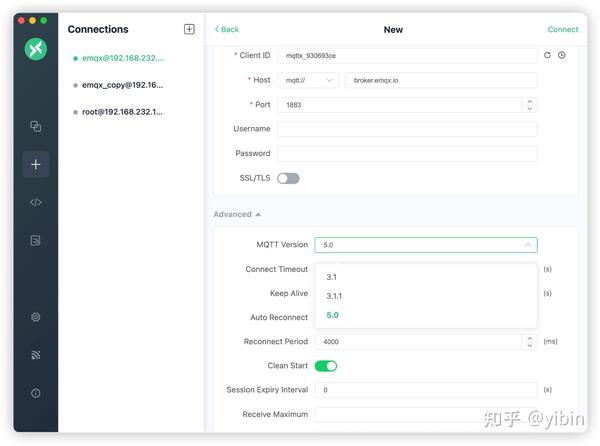Select version 3.1 from the dropdown list
The image size is (600, 446).
(x=426, y=277)
